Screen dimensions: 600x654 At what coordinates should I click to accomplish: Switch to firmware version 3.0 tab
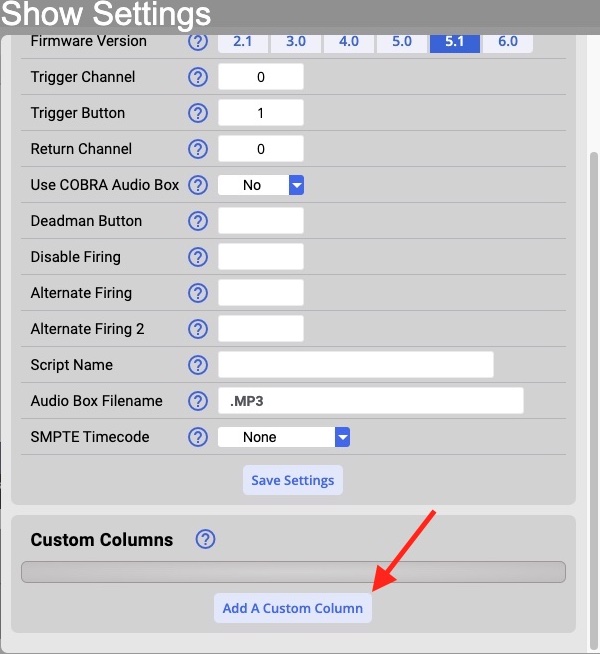click(296, 42)
